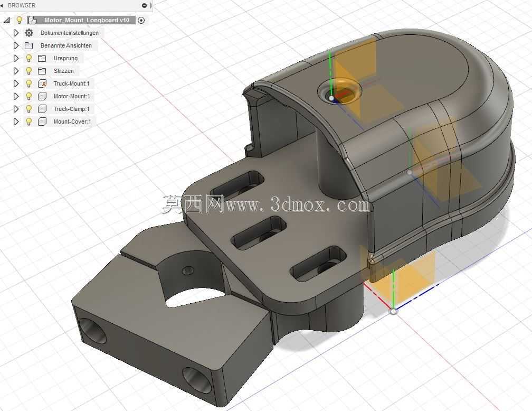Click the BROWSER panel title
532x411 pixels.
click(x=21, y=5)
